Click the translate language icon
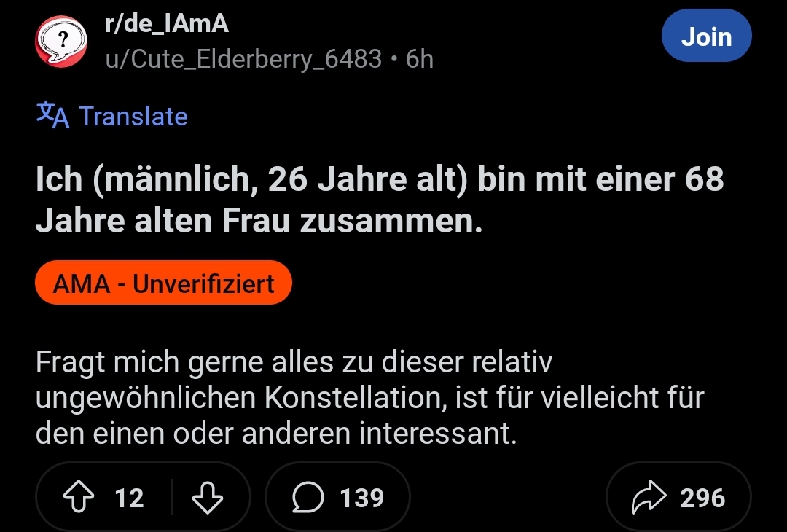The image size is (787, 532). point(52,116)
